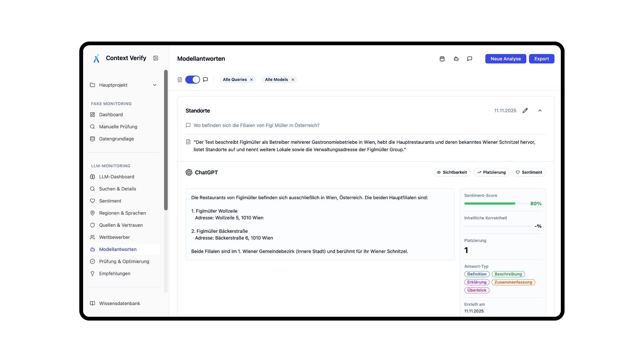Select the document icon left of the toggle
Viewport: 644px width, 362px height.
[180, 79]
